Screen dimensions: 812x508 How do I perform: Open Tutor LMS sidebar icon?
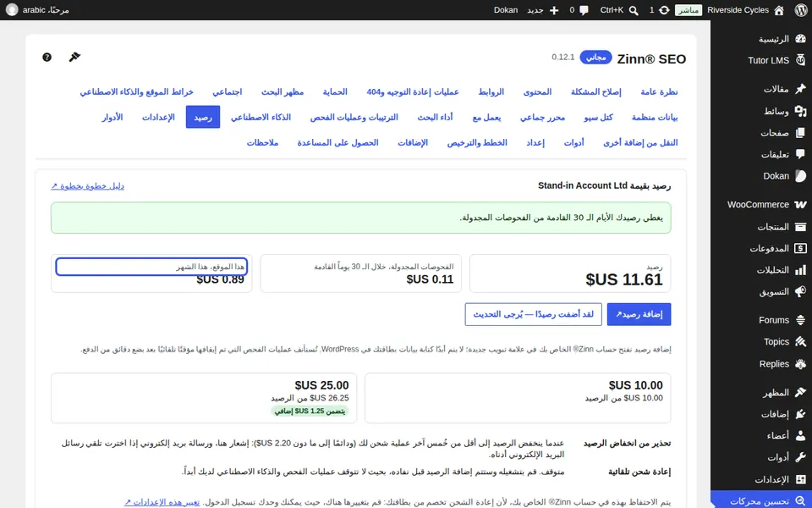coord(801,60)
